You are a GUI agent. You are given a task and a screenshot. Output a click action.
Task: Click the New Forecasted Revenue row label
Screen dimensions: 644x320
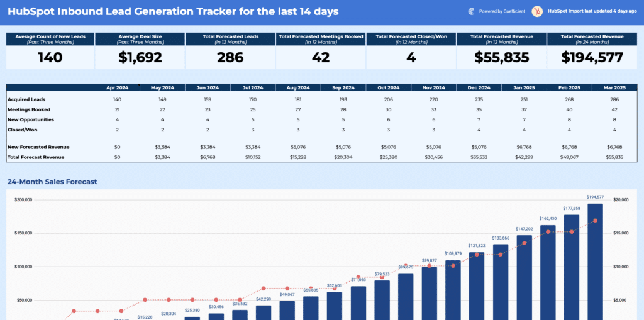tap(38, 147)
